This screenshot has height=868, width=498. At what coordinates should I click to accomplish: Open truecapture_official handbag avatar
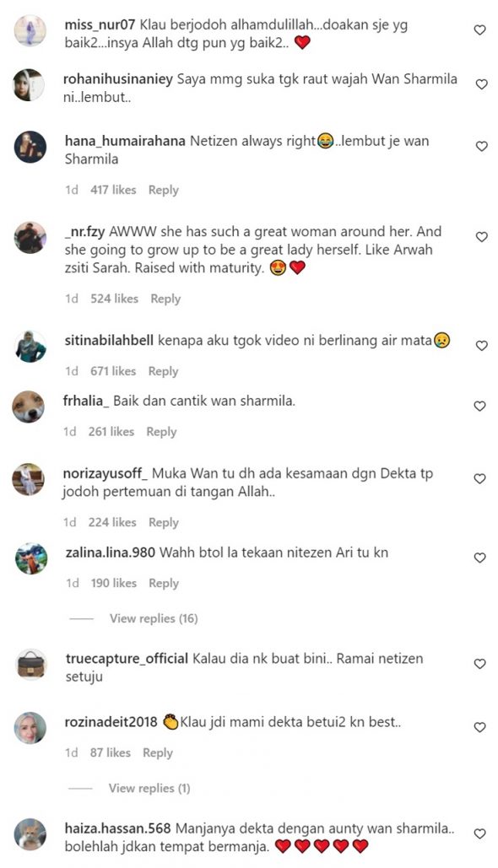30,665
